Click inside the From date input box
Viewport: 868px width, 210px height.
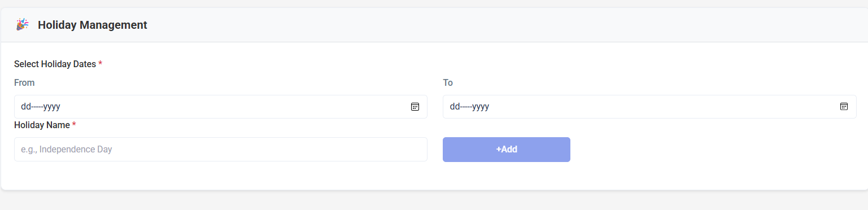[x=221, y=107]
